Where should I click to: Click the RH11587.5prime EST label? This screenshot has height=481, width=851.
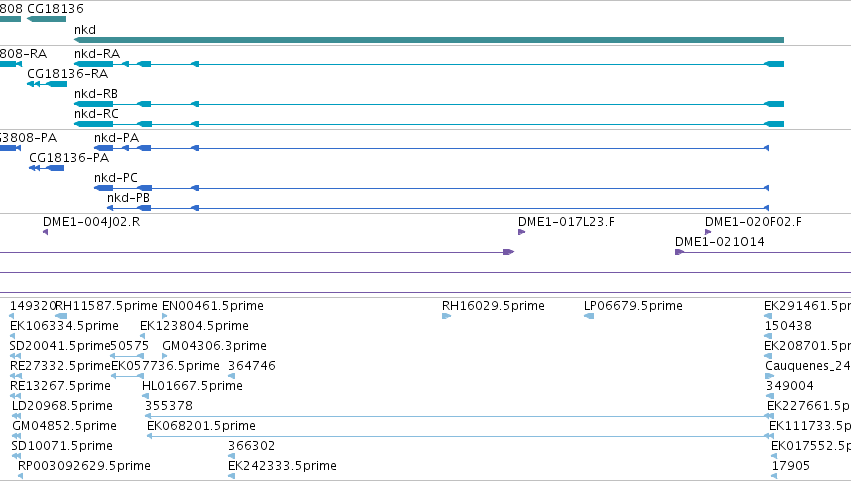[106, 306]
